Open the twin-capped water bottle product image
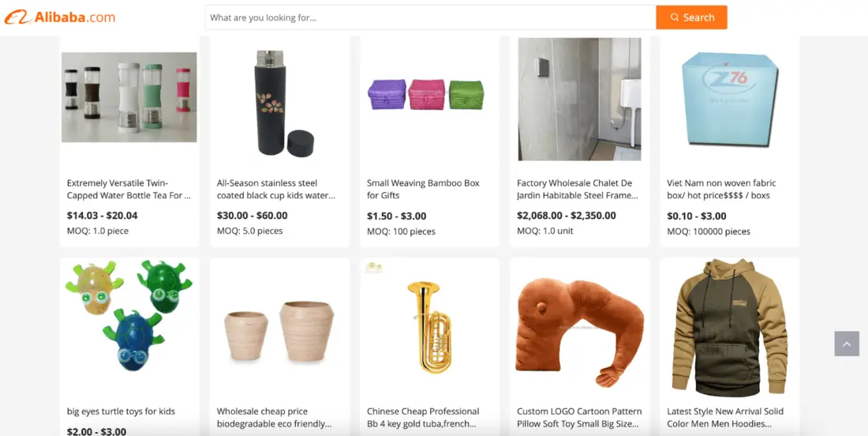The height and width of the screenshot is (436, 868). (129, 97)
